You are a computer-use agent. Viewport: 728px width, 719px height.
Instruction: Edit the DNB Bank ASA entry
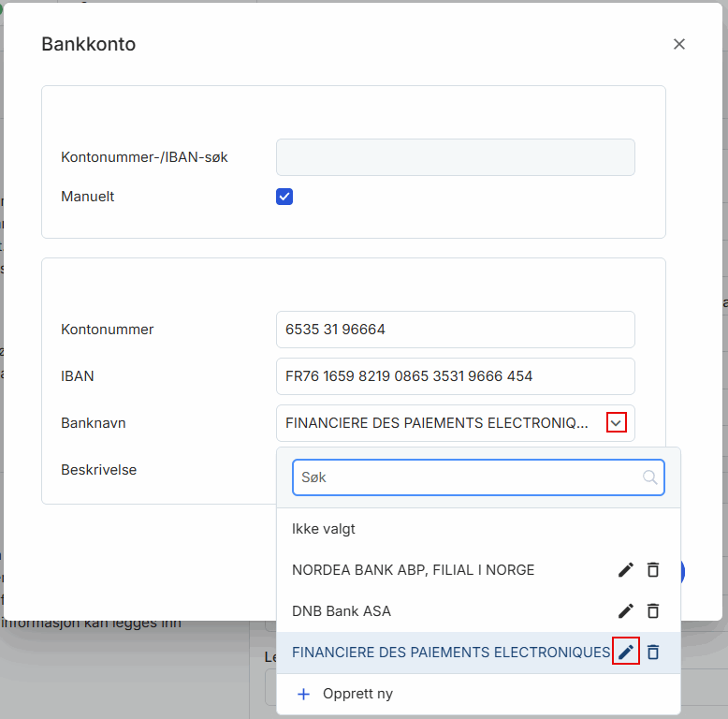[x=626, y=611]
